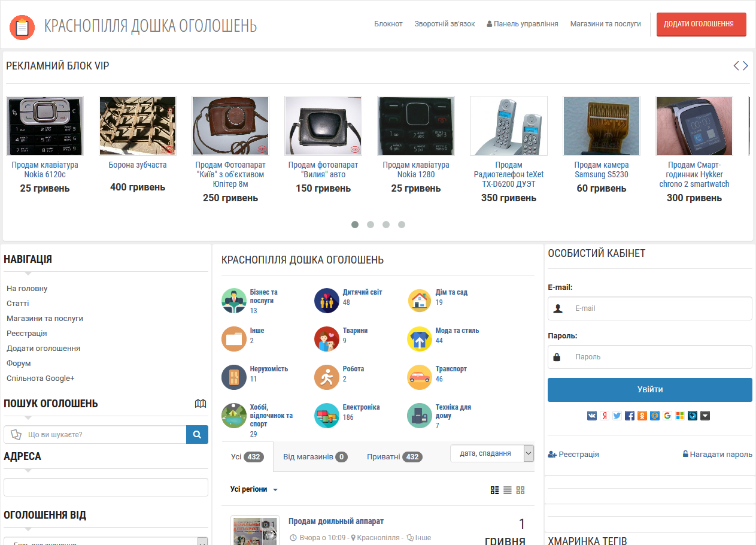This screenshot has height=545, width=756.
Task: Sign in using the Google icon
Action: pyautogui.click(x=667, y=415)
